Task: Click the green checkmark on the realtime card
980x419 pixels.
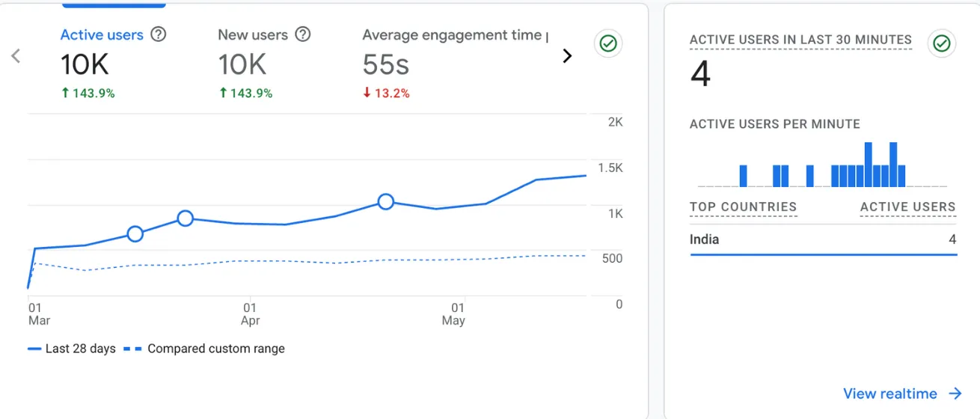Action: pos(942,44)
